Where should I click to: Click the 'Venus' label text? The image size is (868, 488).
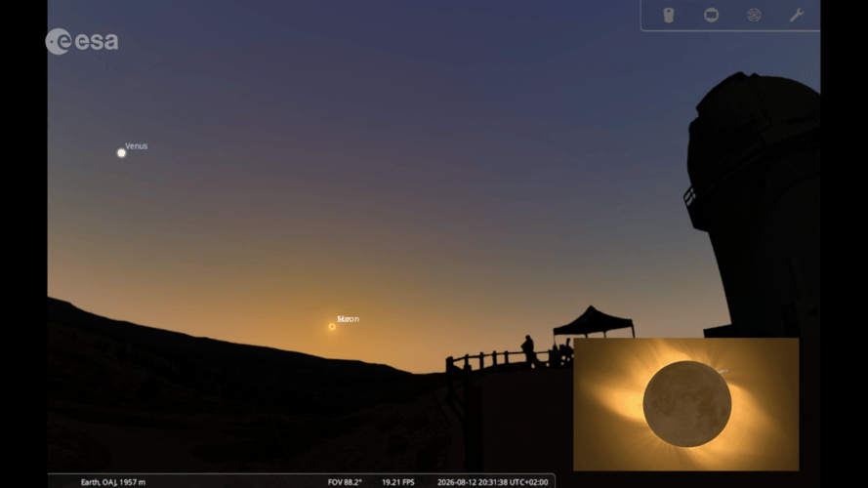[136, 146]
